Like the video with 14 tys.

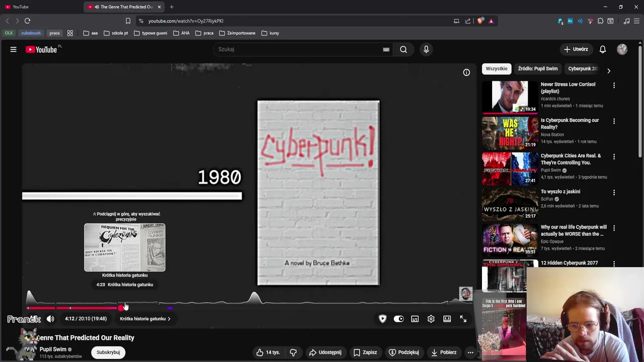click(x=268, y=352)
